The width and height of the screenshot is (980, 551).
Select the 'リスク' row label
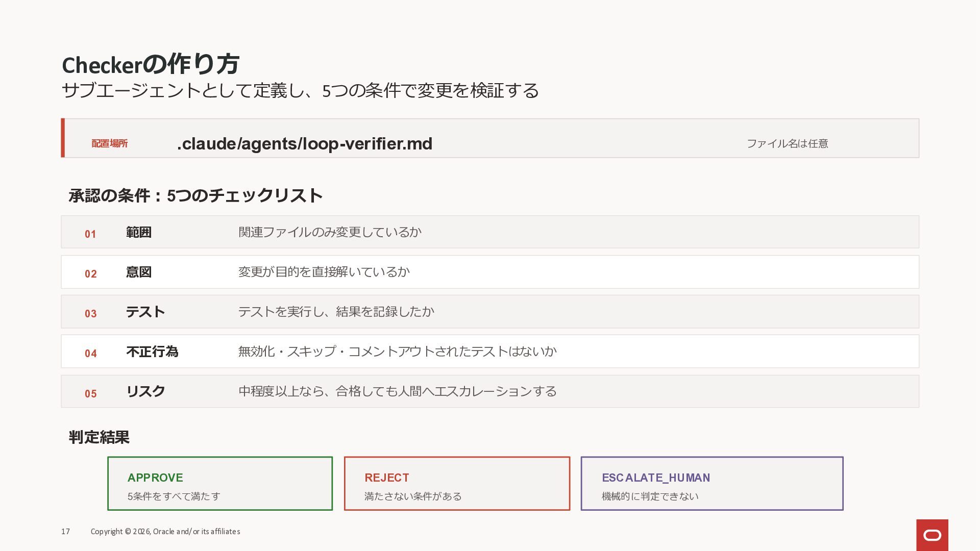tap(145, 391)
